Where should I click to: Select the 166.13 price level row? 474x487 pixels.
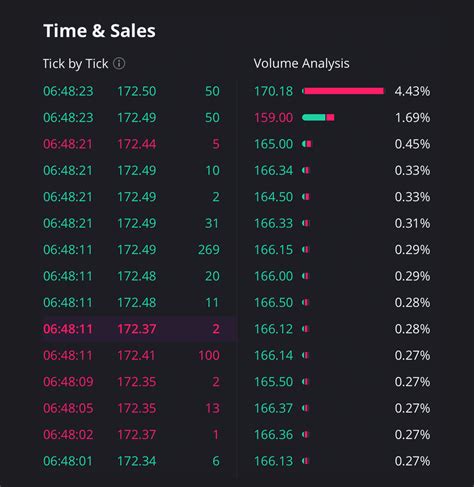[x=342, y=461]
